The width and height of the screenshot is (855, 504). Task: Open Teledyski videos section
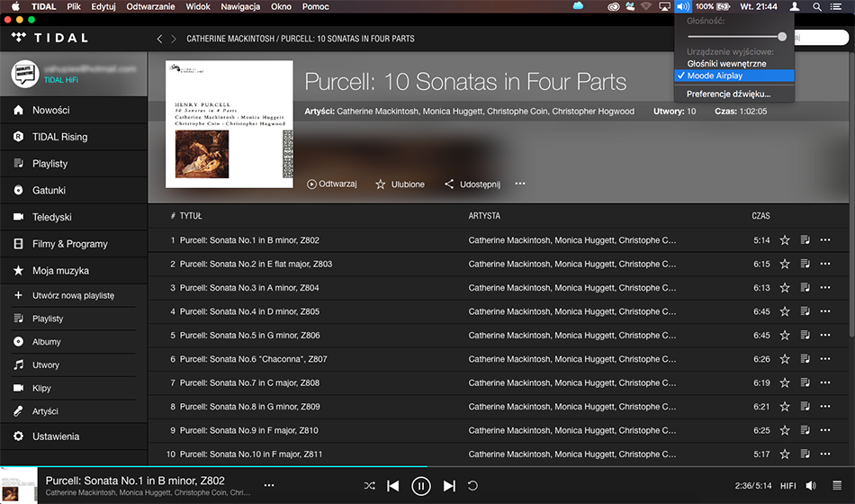click(x=74, y=217)
